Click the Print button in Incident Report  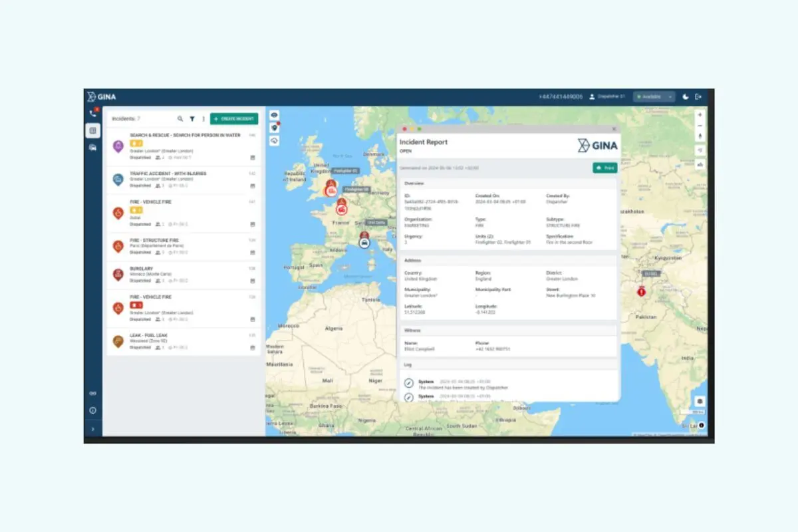pyautogui.click(x=604, y=168)
